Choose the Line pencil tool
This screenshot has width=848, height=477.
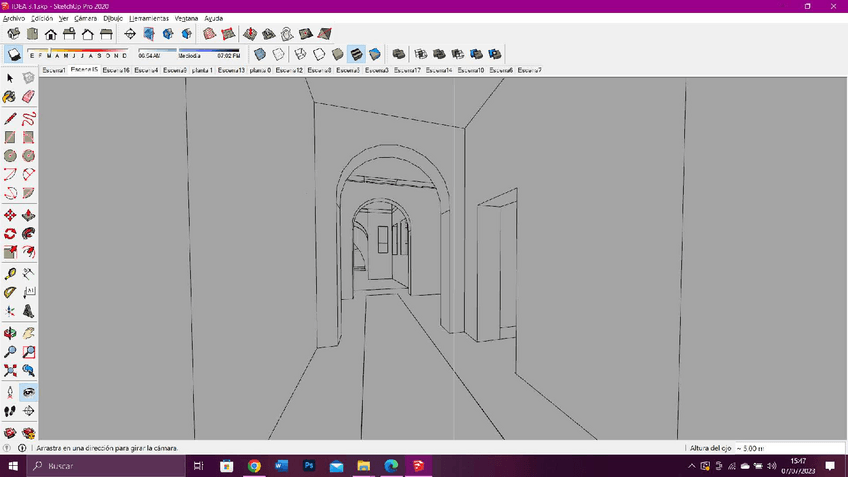point(10,117)
